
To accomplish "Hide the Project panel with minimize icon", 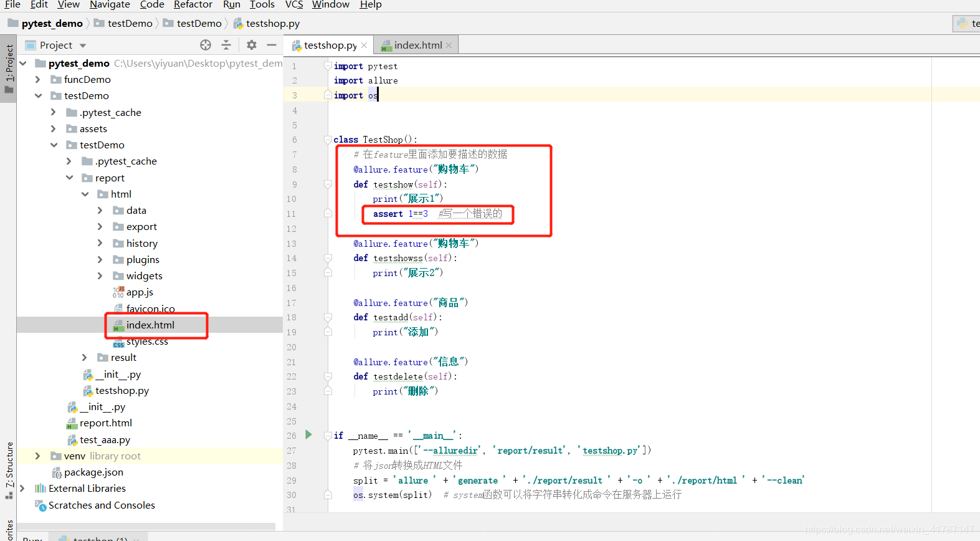I will click(x=272, y=45).
